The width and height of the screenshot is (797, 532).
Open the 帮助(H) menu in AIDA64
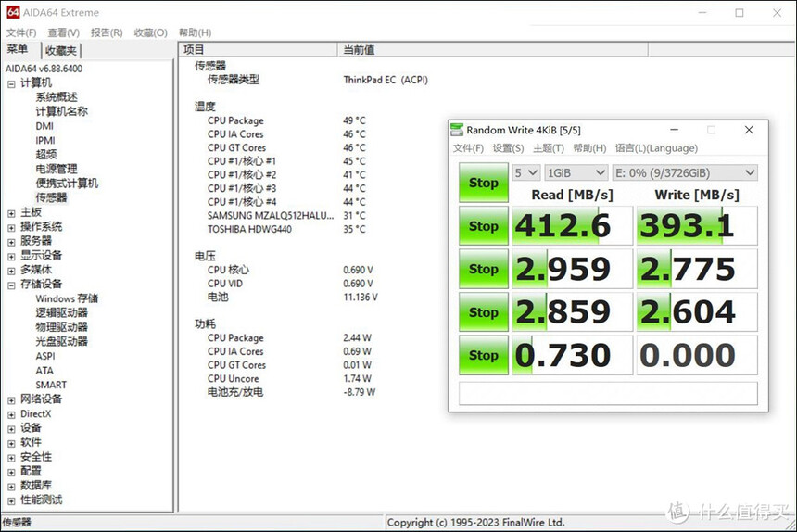tap(196, 32)
